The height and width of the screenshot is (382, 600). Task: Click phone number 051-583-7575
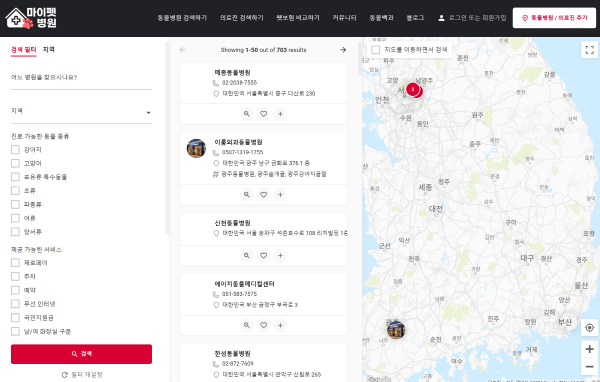pos(239,294)
